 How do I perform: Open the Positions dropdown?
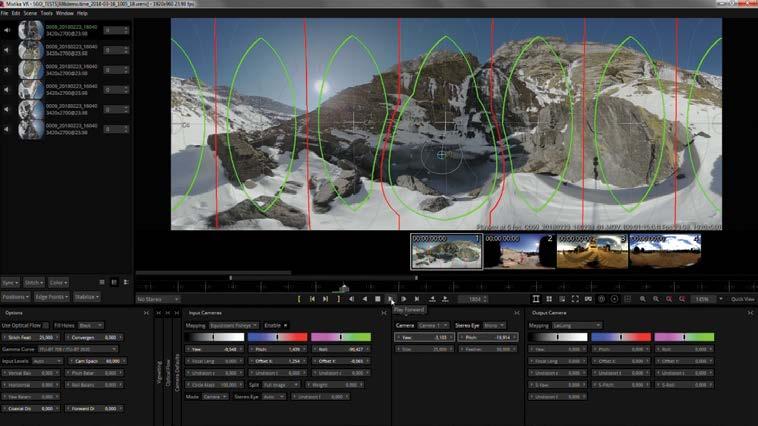pyautogui.click(x=16, y=297)
